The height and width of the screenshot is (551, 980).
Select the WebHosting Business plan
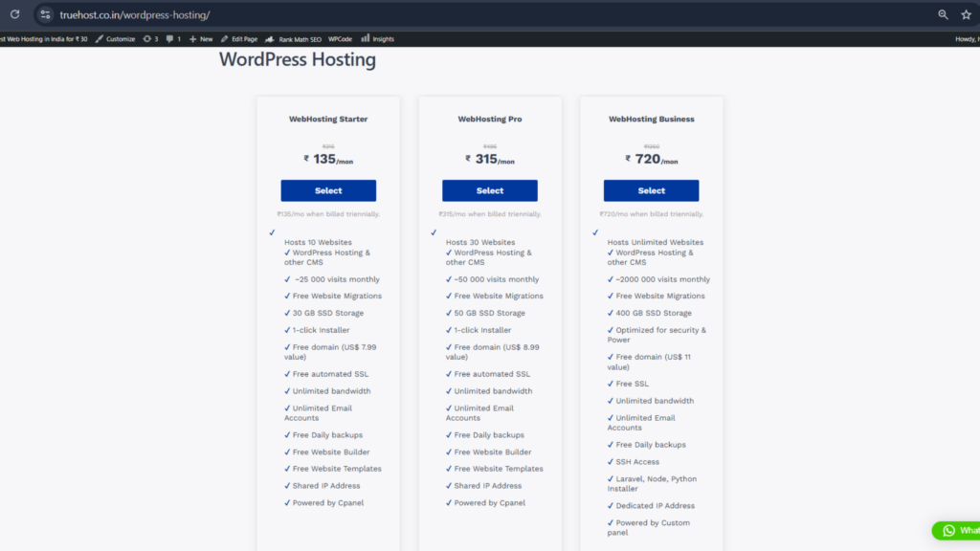pyautogui.click(x=651, y=190)
